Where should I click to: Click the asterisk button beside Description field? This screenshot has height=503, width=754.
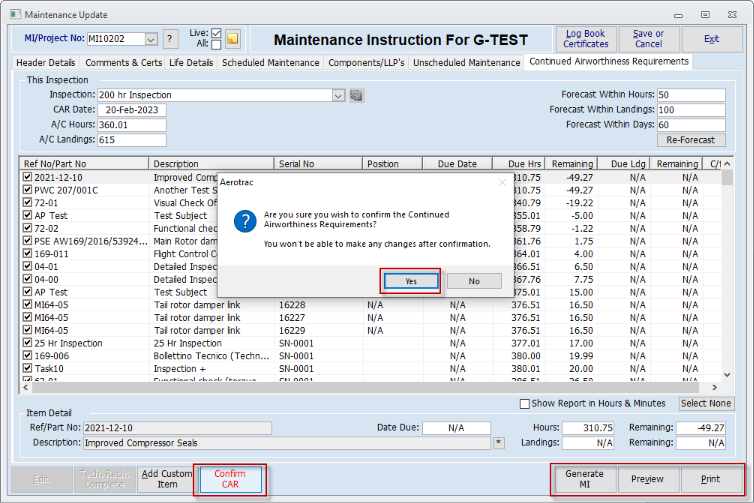point(499,442)
